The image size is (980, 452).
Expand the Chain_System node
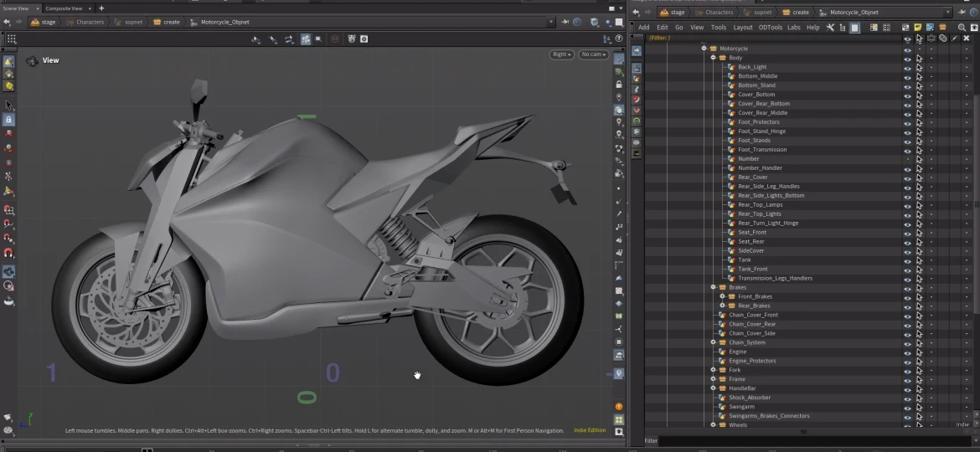click(713, 342)
